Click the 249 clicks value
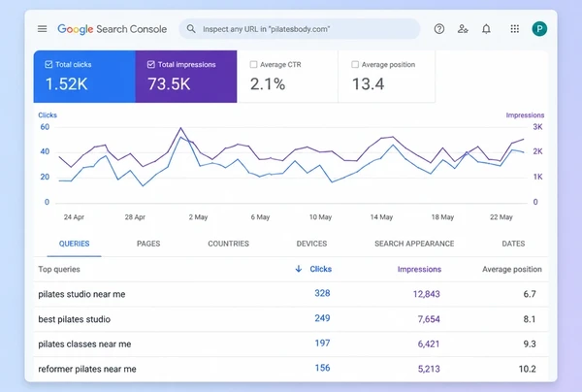582x392 pixels. 322,318
